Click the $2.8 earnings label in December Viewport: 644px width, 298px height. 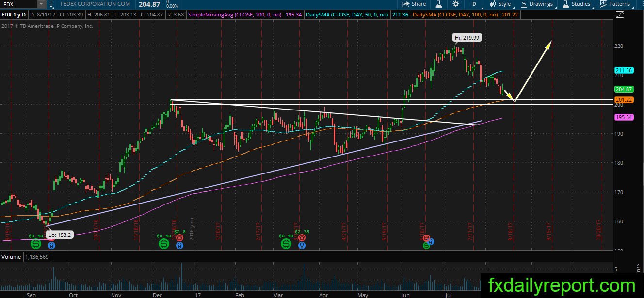pyautogui.click(x=180, y=232)
